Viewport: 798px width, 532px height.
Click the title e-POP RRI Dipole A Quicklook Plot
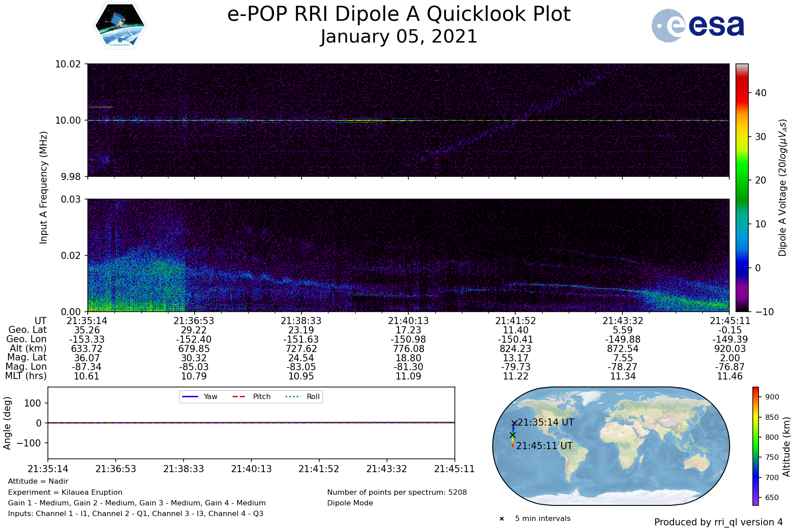point(399,14)
